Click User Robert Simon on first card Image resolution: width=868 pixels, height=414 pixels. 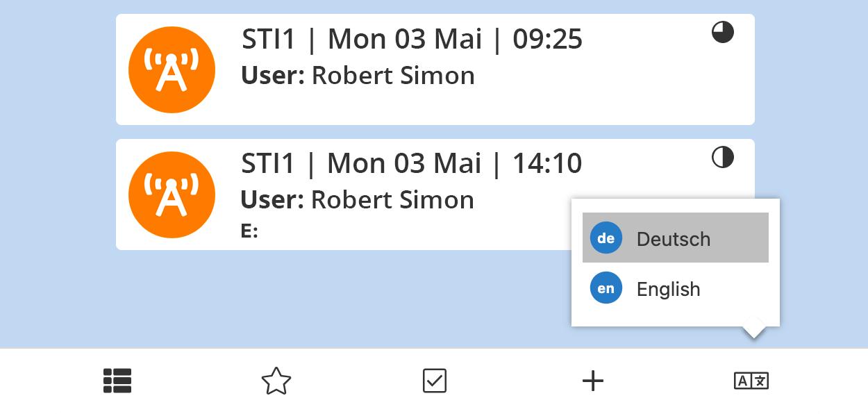(358, 76)
